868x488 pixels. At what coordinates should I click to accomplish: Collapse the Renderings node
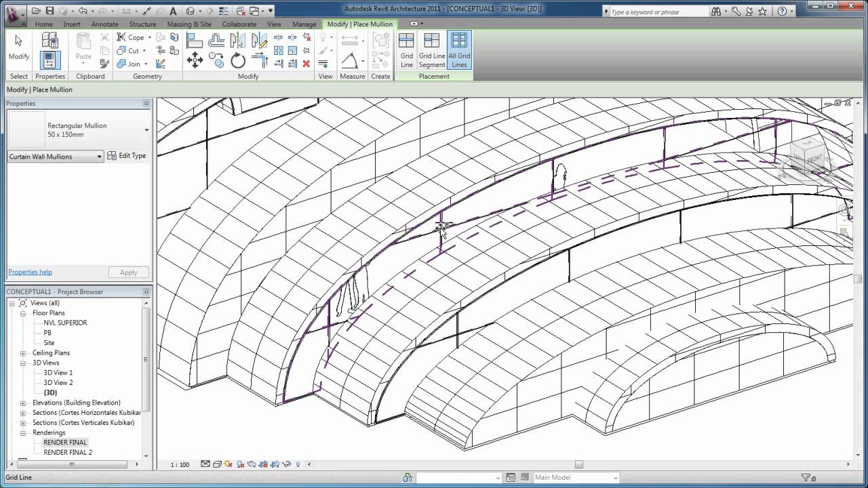point(23,432)
